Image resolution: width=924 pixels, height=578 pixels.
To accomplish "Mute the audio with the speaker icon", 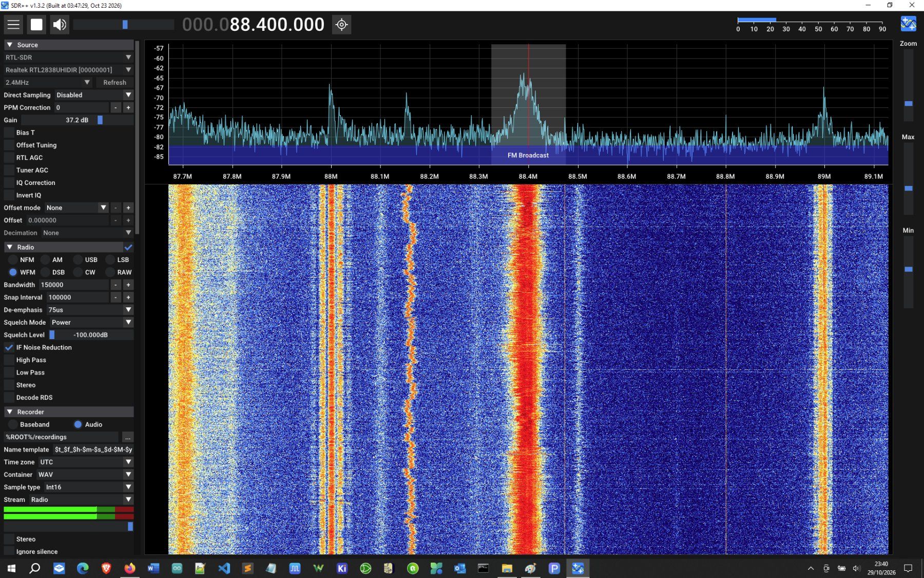I will [x=60, y=24].
